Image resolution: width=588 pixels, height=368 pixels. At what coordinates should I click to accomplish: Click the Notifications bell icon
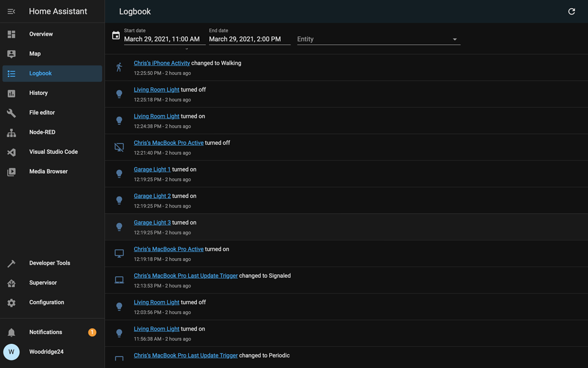click(x=11, y=332)
